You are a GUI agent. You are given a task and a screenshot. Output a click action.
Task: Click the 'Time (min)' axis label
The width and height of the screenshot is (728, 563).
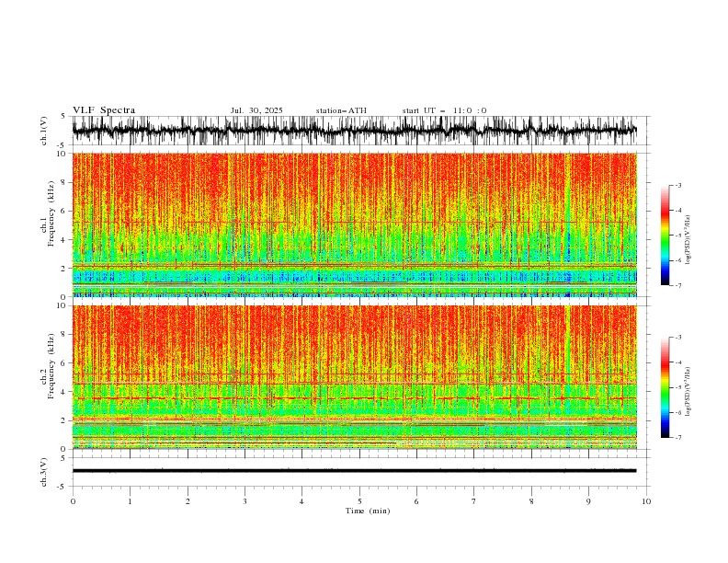tap(368, 511)
